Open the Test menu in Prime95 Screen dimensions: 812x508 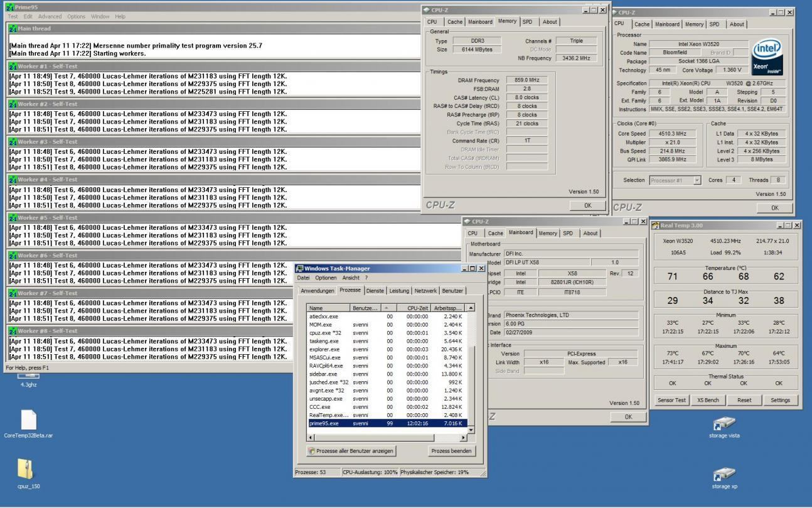[13, 16]
